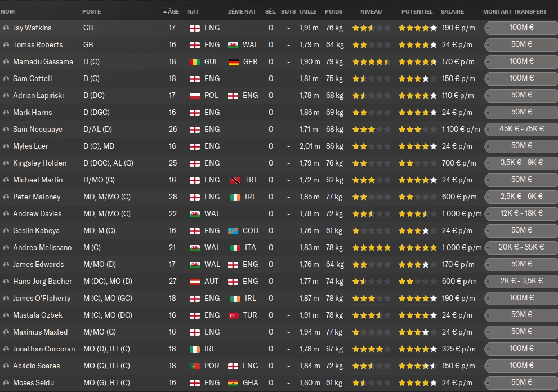Click the person icon beside Mustafa Özbek

point(6,315)
